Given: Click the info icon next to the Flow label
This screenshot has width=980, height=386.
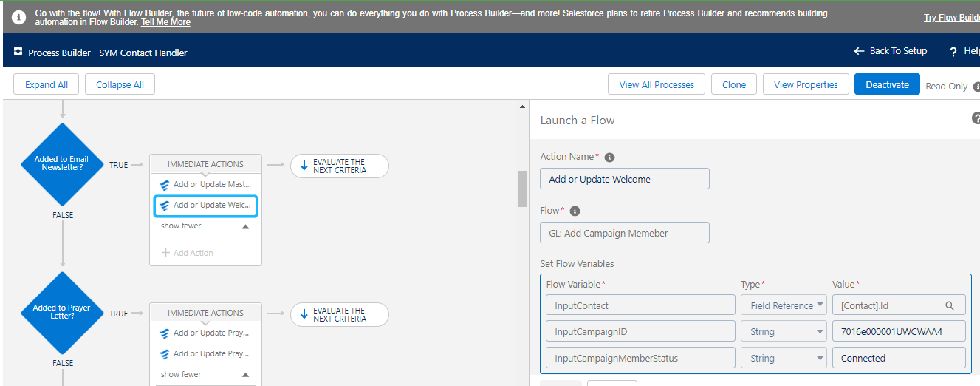Looking at the screenshot, I should (x=575, y=211).
